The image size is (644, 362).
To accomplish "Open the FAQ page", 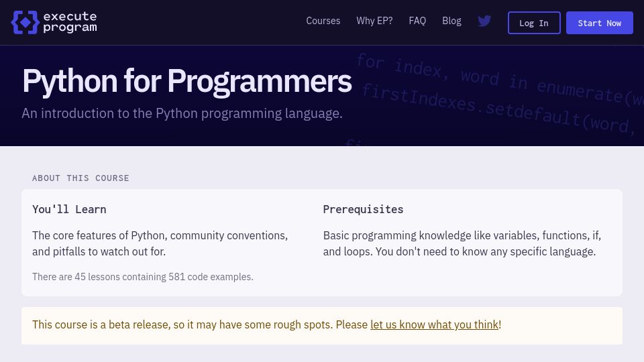I will tap(417, 21).
